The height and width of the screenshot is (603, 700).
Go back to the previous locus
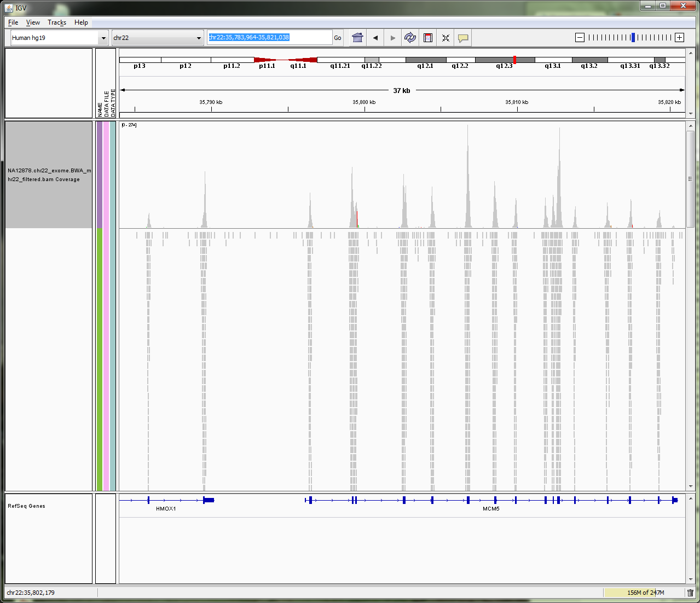tap(375, 38)
